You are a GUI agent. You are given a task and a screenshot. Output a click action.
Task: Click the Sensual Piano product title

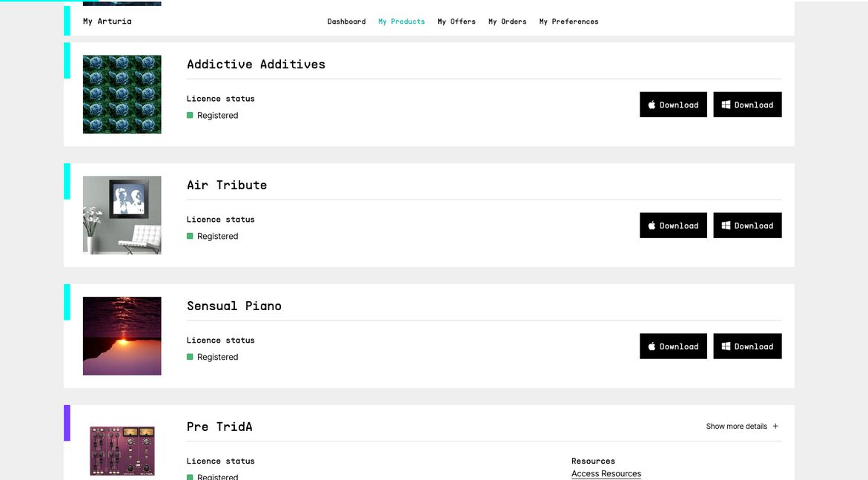tap(233, 306)
